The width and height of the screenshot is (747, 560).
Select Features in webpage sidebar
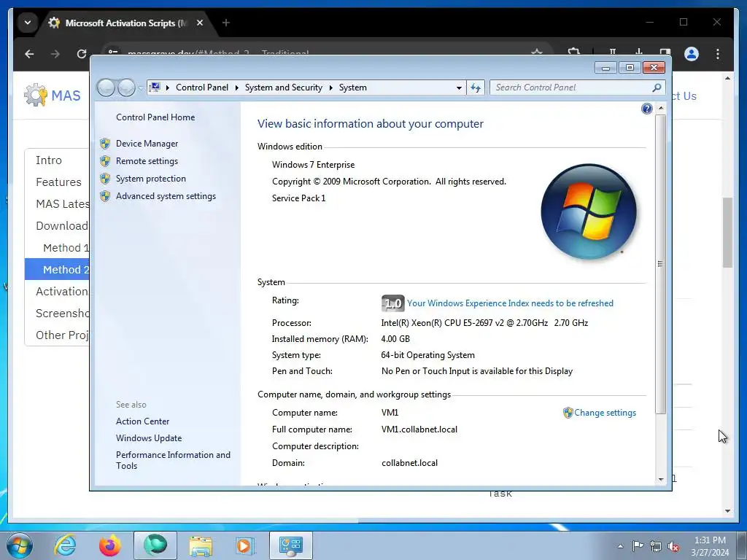click(58, 182)
